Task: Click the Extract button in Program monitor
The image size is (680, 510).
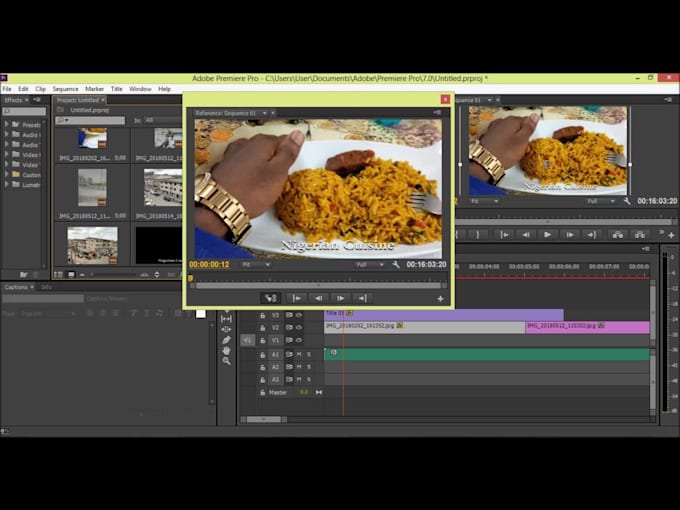Action: tap(640, 235)
